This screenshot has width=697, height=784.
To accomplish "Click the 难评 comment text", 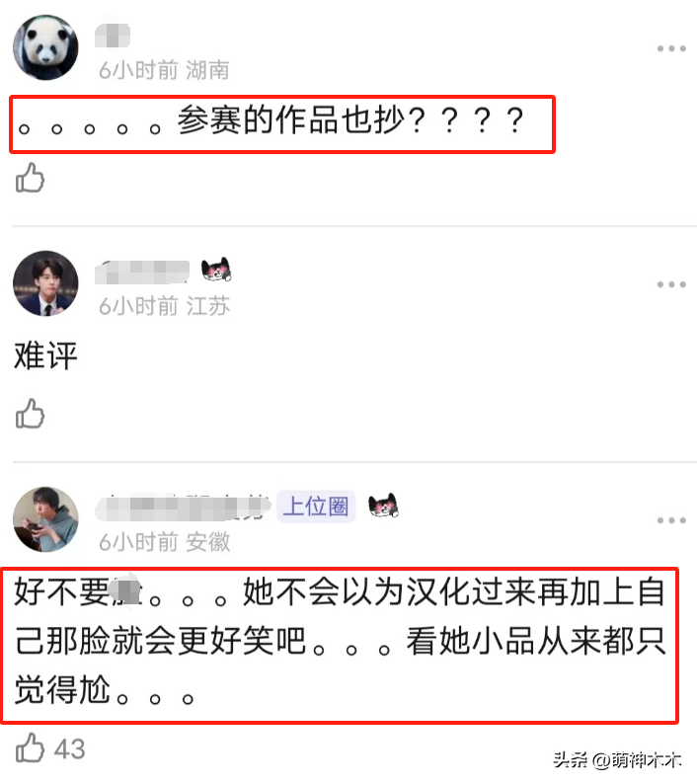I will click(45, 356).
